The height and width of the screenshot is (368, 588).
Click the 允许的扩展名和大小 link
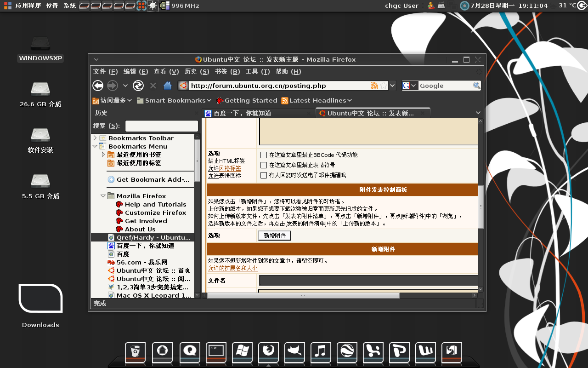point(233,268)
